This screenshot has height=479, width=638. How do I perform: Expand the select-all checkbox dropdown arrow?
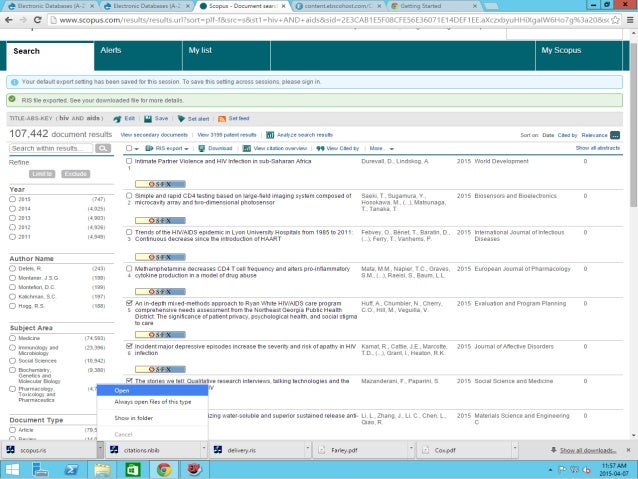(x=137, y=149)
